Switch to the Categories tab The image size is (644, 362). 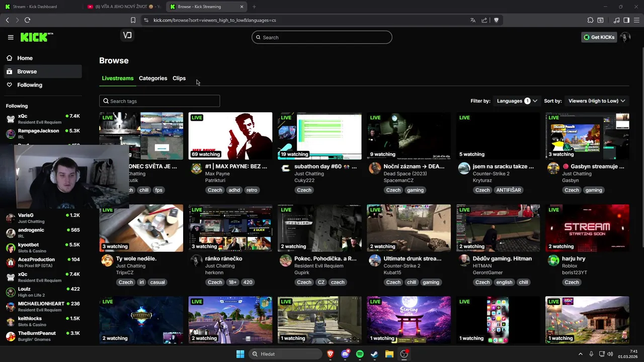pyautogui.click(x=153, y=78)
